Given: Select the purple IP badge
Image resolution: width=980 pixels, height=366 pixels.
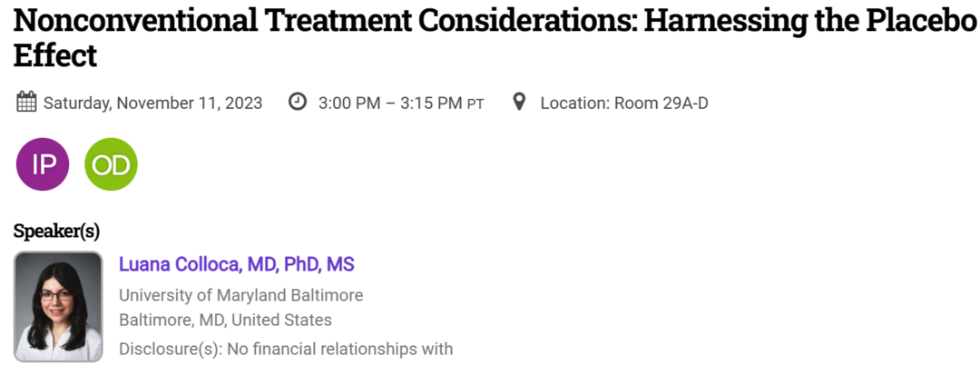Looking at the screenshot, I should (43, 164).
